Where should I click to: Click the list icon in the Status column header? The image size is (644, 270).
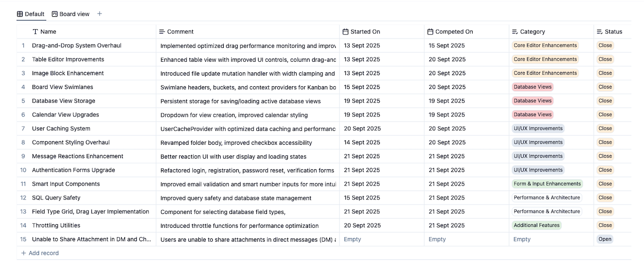pyautogui.click(x=599, y=32)
